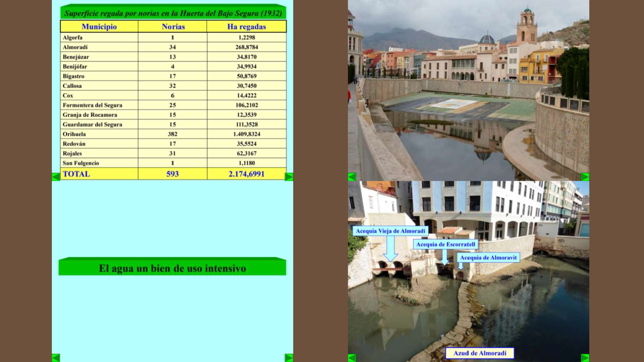Viewport: 644px width, 362px height.
Task: Click the 'Benejúzar' municipality cell
Action: tap(99, 57)
